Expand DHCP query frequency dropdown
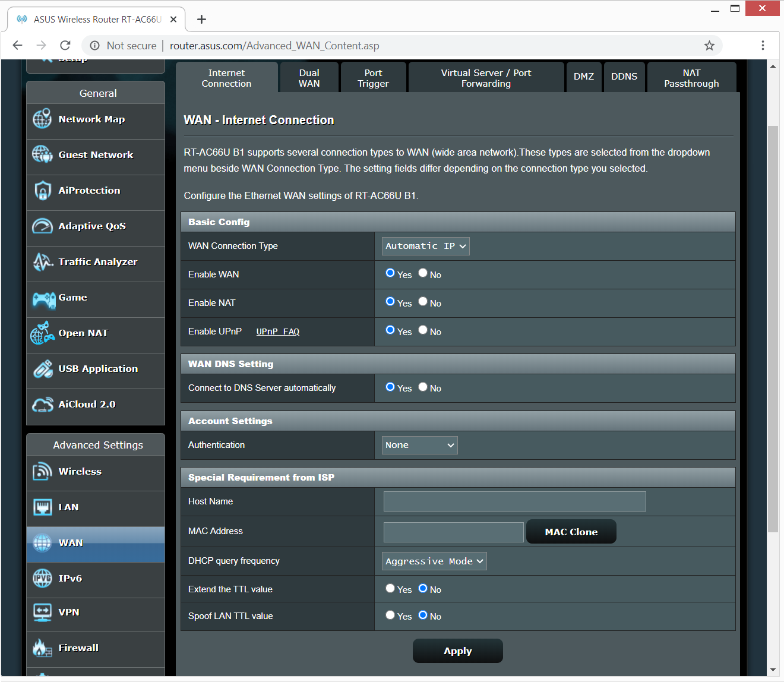Screen dimensions: 784x682 pyautogui.click(x=434, y=561)
